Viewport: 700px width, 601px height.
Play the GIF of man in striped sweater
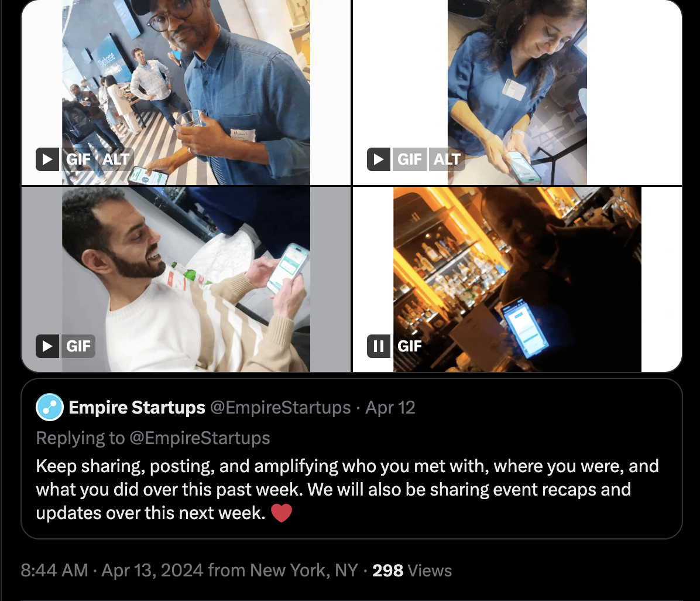coord(47,346)
